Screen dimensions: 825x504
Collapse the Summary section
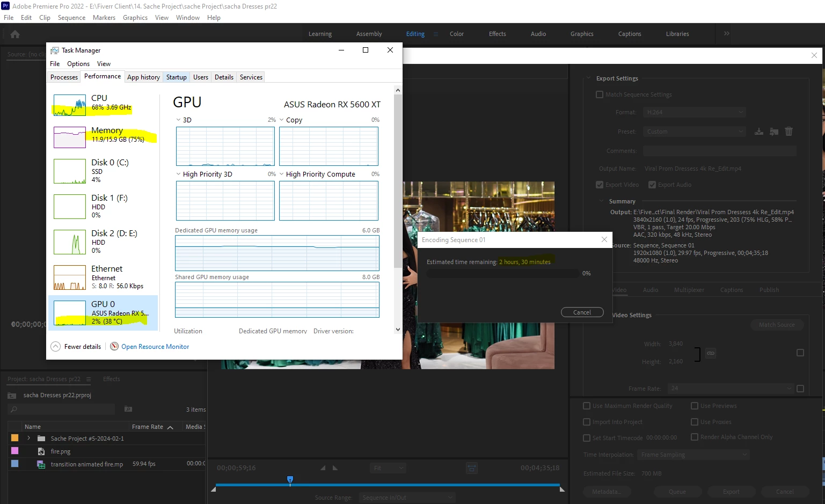pos(601,201)
